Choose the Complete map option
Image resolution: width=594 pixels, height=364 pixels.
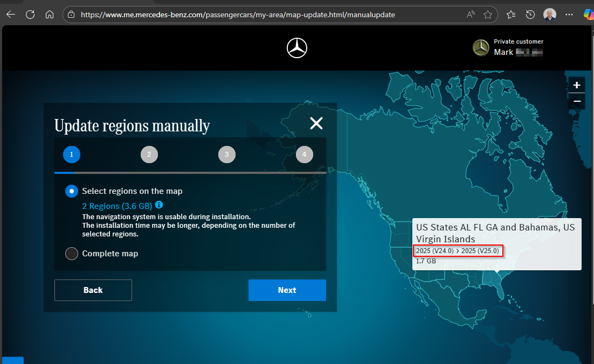tap(72, 254)
